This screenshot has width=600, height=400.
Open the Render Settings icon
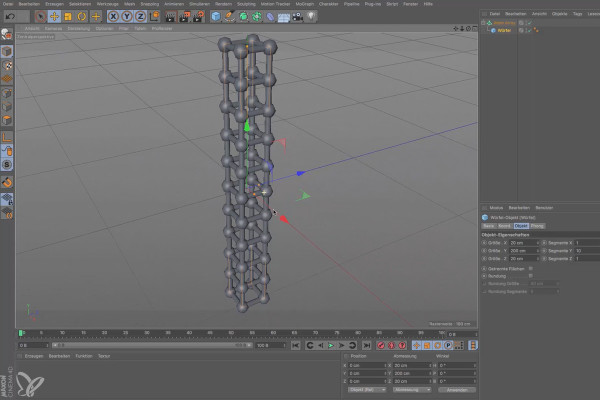199,16
